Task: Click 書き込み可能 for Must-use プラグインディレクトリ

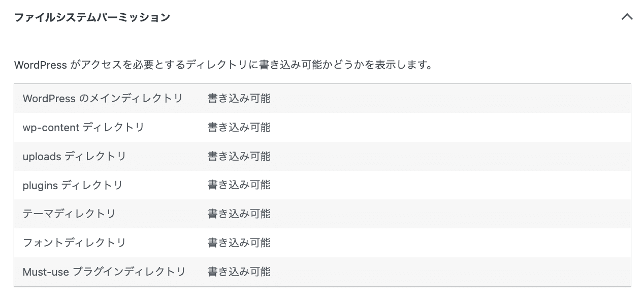Action: coord(238,272)
